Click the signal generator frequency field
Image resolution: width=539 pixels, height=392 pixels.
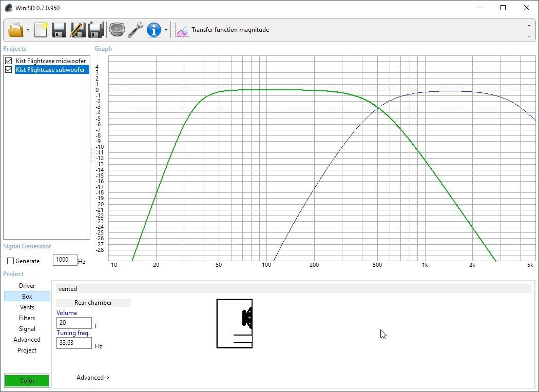point(65,260)
